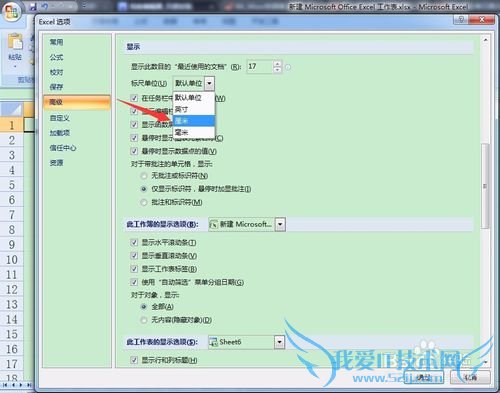Open the round Office button menu
Viewport: 500px width, 393px height.
(x=11, y=12)
